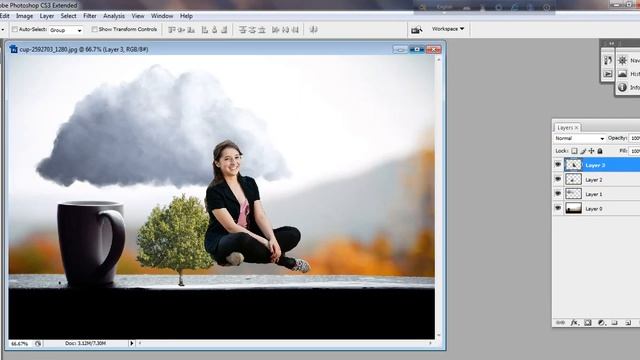Open the Select menu
640x360 pixels.
[68, 16]
